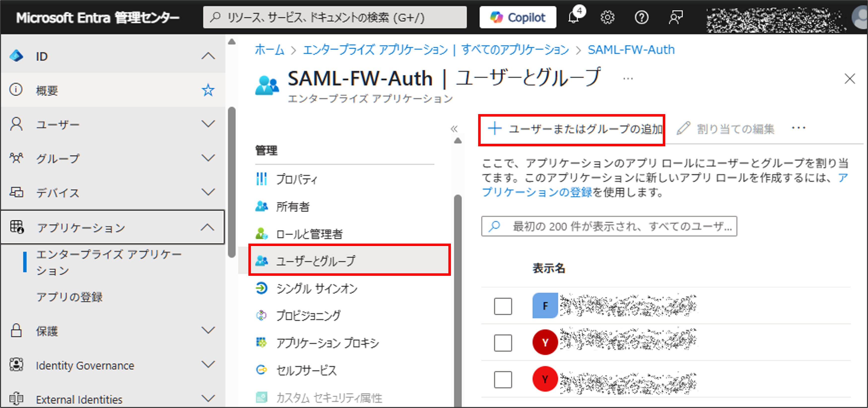
Task: Click the Identity Governance icon
Action: (16, 365)
